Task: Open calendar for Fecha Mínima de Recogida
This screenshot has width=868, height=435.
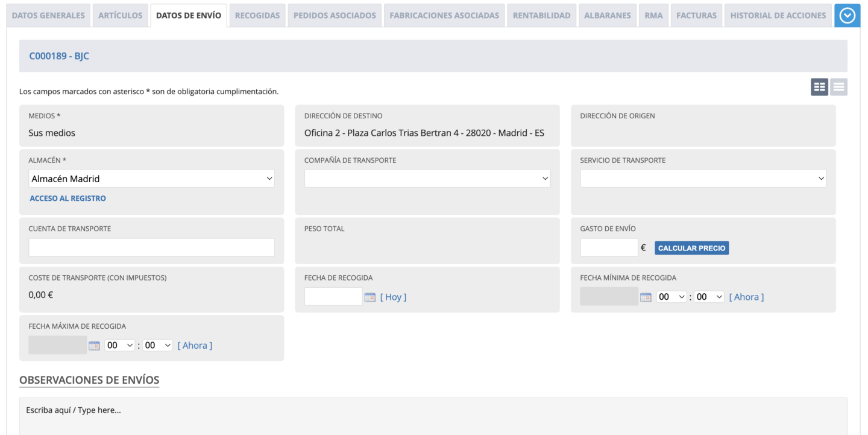Action: pyautogui.click(x=646, y=297)
